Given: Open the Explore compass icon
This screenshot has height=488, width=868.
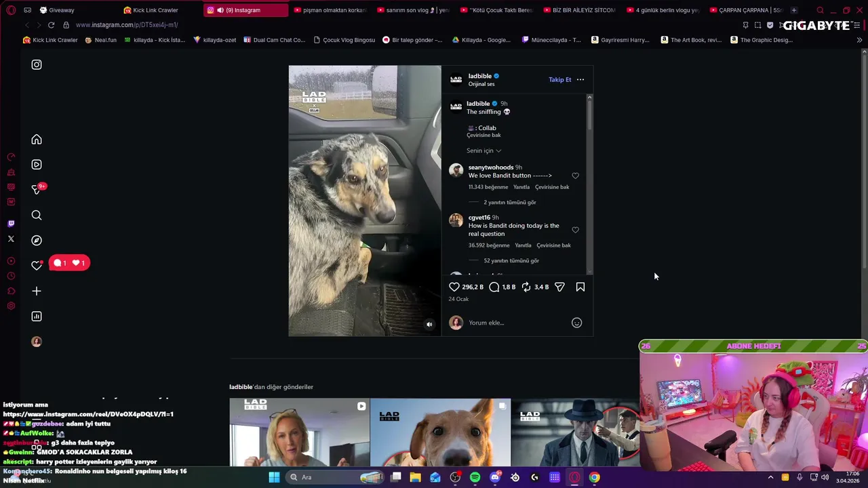Looking at the screenshot, I should click(37, 241).
